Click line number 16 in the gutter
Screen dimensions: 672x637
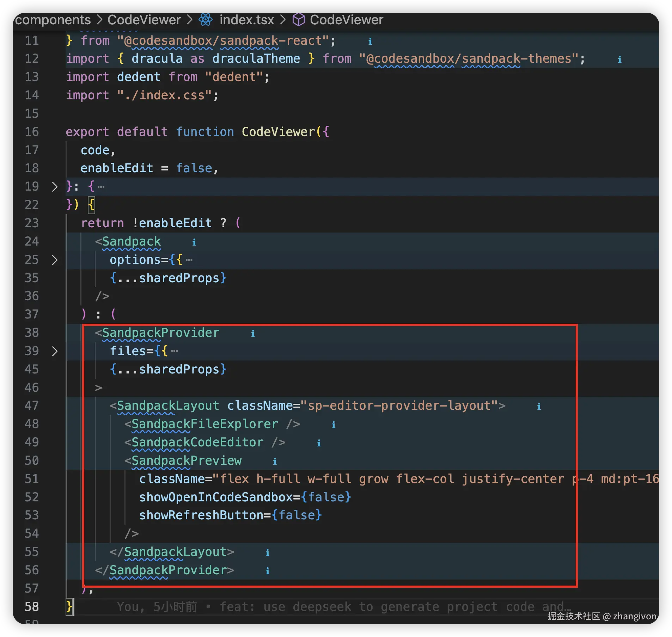click(x=32, y=132)
